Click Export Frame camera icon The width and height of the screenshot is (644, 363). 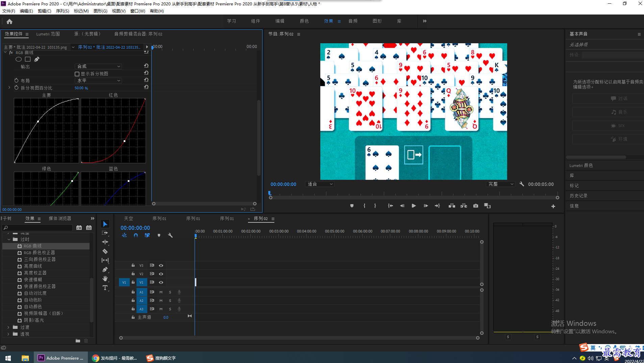point(476,206)
